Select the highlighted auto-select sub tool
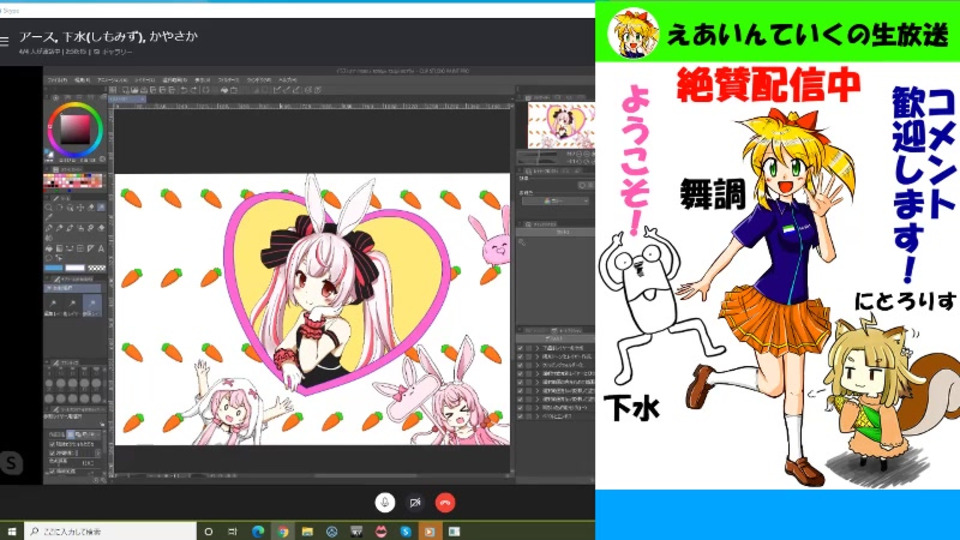This screenshot has height=540, width=960. click(91, 304)
